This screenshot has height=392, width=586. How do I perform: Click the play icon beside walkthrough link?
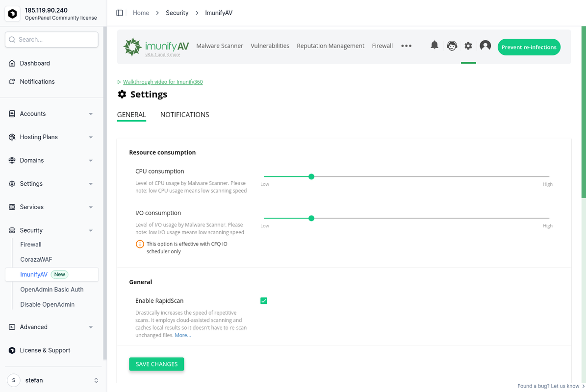pos(119,82)
